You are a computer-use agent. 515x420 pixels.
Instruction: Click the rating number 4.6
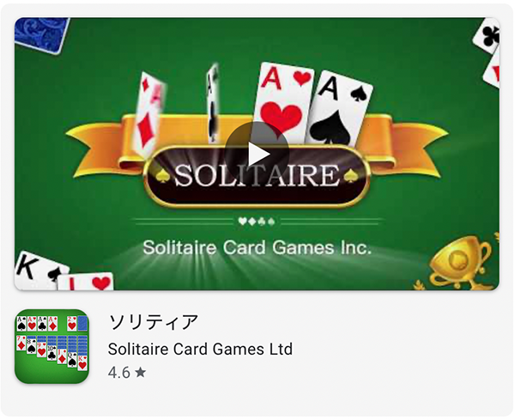click(119, 373)
